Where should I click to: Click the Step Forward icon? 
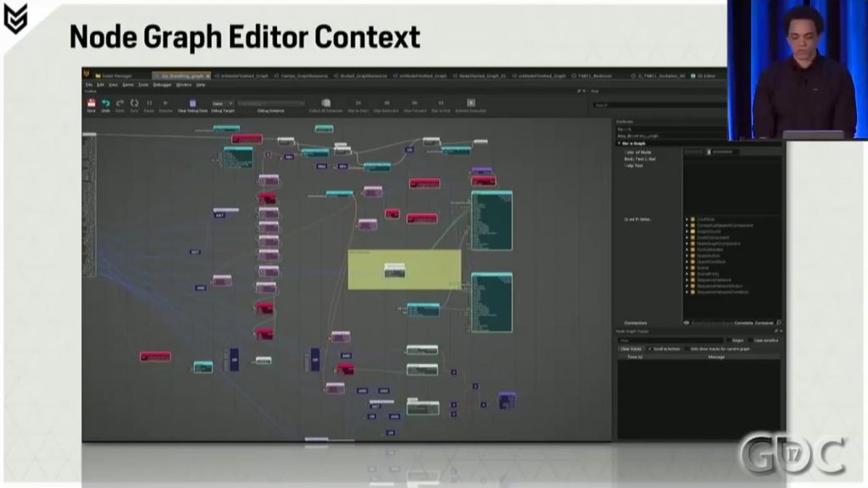[x=414, y=103]
